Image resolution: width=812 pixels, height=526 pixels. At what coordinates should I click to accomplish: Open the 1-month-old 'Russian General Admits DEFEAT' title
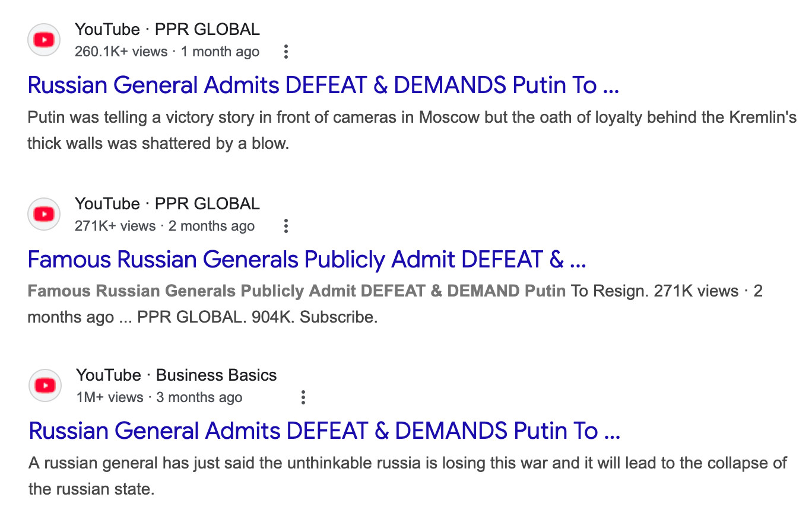(323, 85)
